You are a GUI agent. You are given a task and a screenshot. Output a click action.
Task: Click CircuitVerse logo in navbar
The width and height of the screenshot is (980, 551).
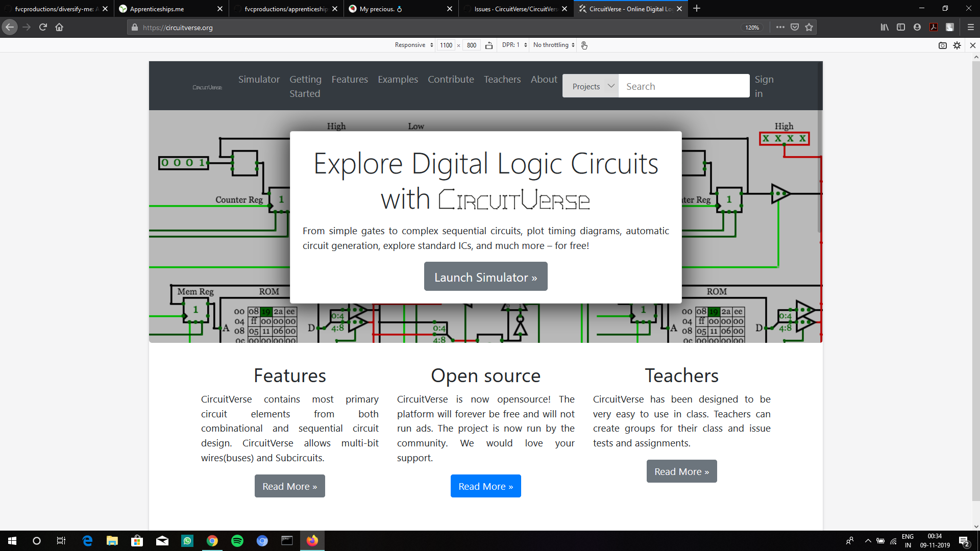tap(207, 87)
